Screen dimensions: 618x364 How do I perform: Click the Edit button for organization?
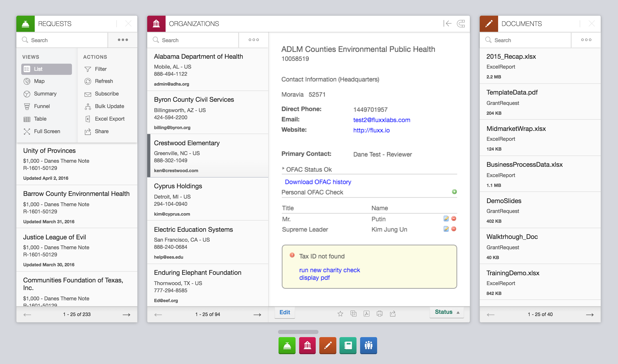pyautogui.click(x=285, y=312)
